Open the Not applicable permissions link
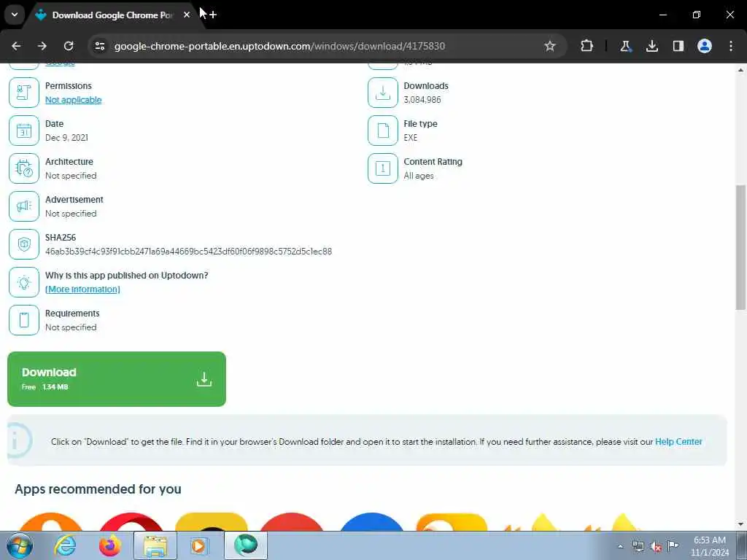This screenshot has height=560, width=747. point(74,100)
